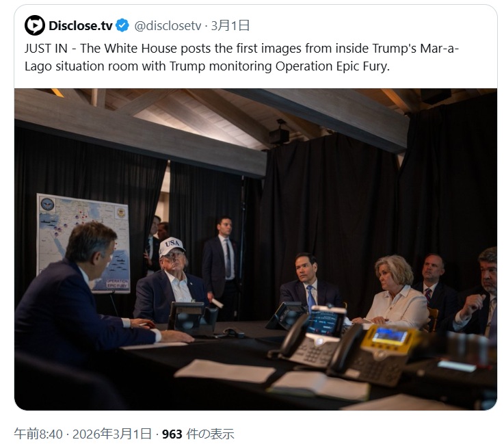Click the 3月1日 date beside the handle

coord(230,25)
